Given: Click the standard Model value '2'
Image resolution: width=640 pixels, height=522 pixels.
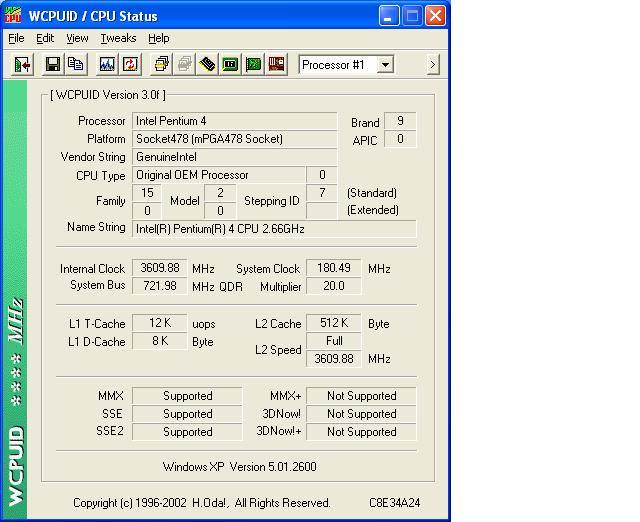Looking at the screenshot, I should coord(220,193).
